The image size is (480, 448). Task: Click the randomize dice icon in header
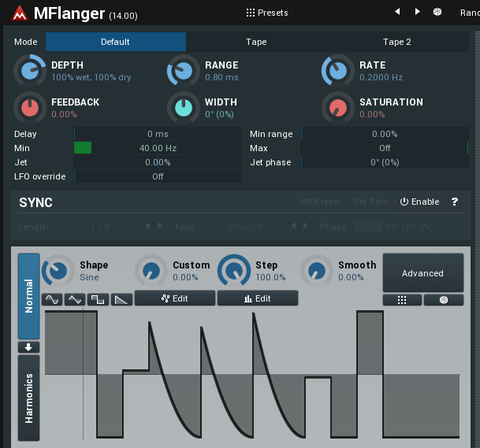pos(437,12)
